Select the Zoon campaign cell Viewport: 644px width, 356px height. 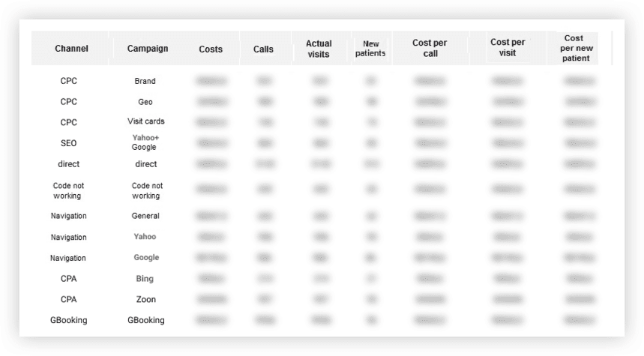pos(145,300)
